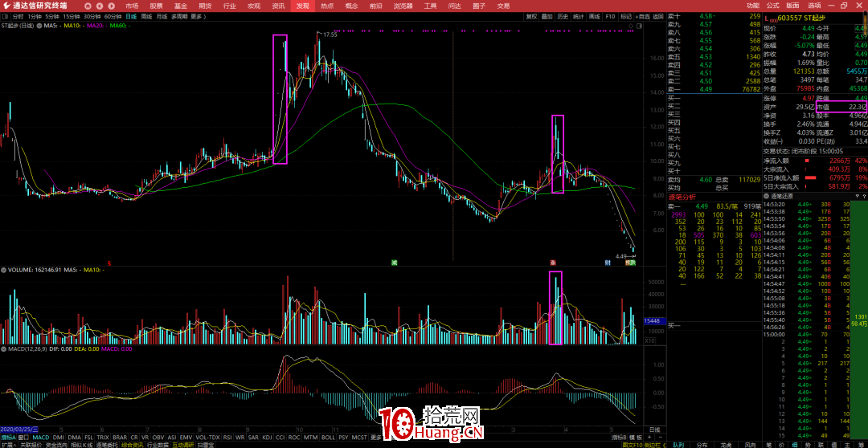This screenshot has height=448, width=868.
Task: Open the 交易 menu
Action: coord(503,6)
